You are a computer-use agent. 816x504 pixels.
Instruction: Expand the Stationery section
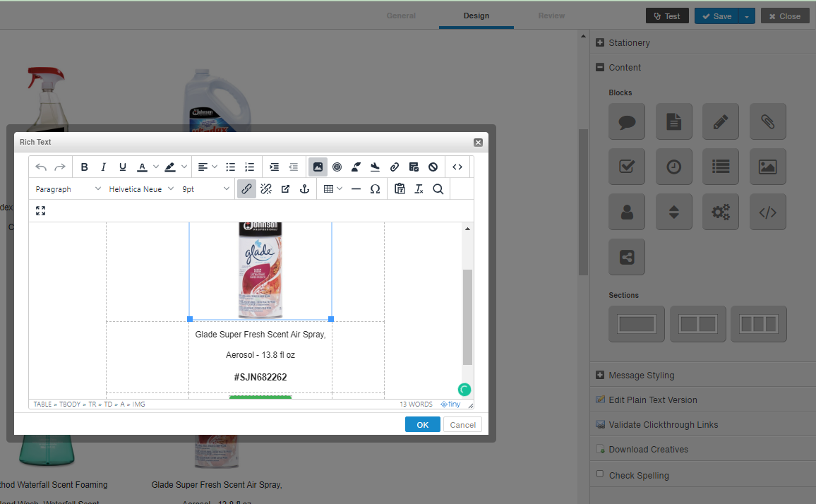[600, 42]
